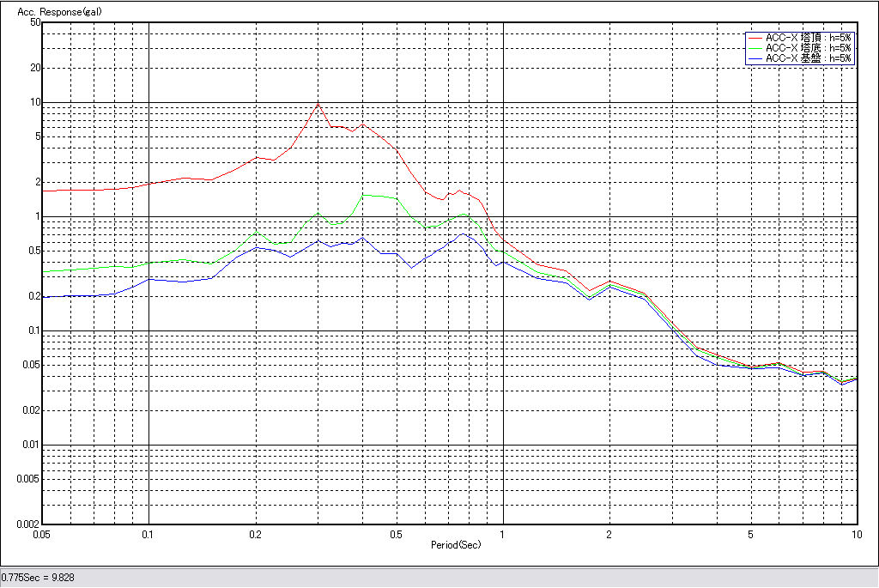Select the ACC-X 基盤 legend entry
Viewport: 879px width, 588px height.
pyautogui.click(x=808, y=58)
